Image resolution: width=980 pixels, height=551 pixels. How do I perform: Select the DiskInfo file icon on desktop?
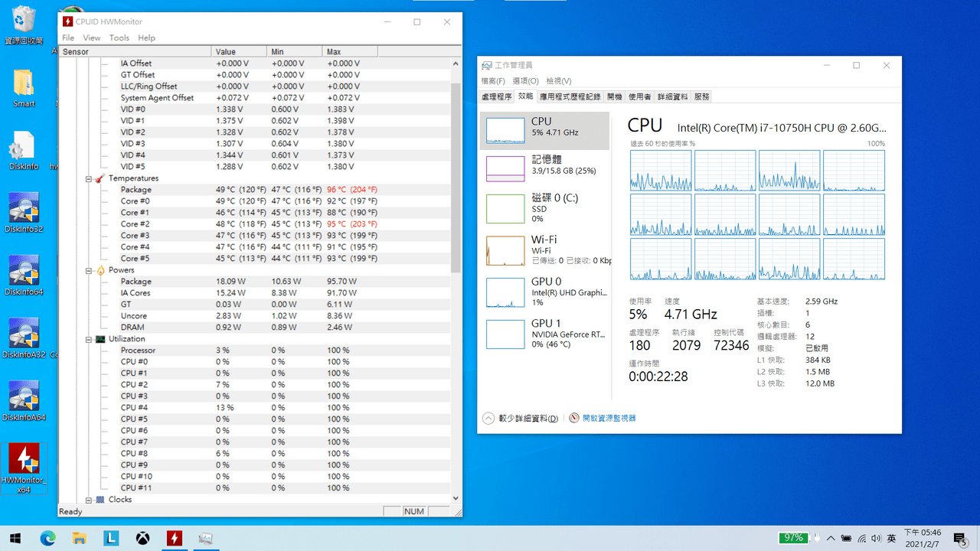(22, 151)
